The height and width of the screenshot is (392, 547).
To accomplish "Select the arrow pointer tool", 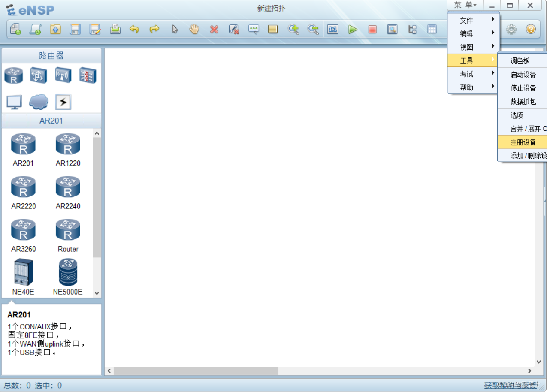I will click(175, 29).
